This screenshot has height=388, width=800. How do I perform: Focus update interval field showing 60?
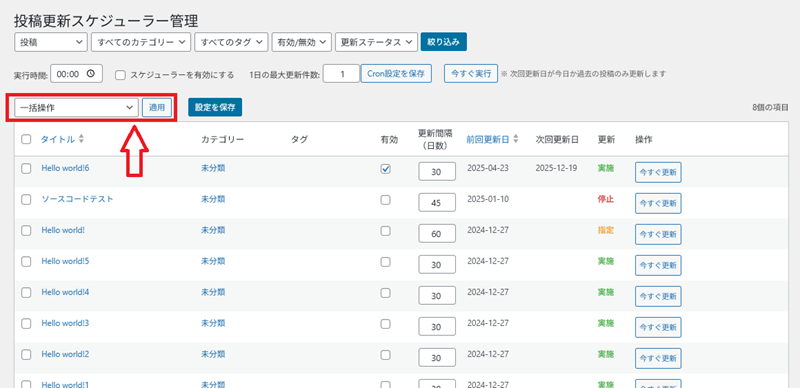pyautogui.click(x=437, y=234)
